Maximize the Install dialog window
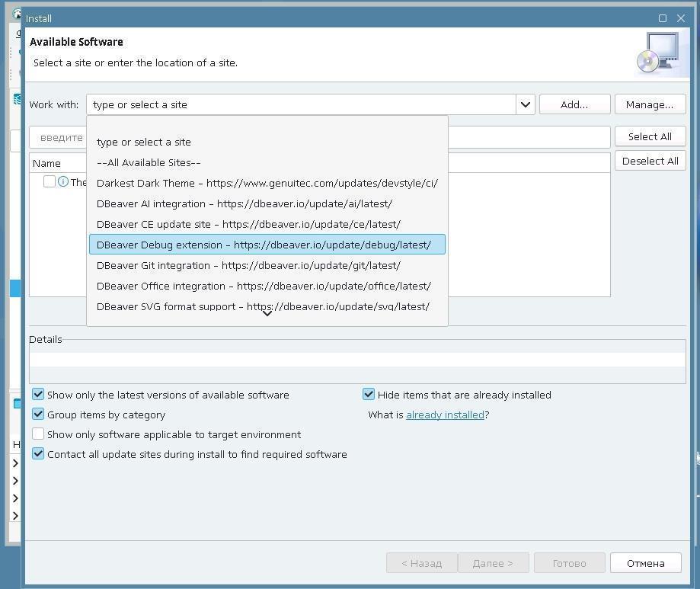 click(663, 18)
